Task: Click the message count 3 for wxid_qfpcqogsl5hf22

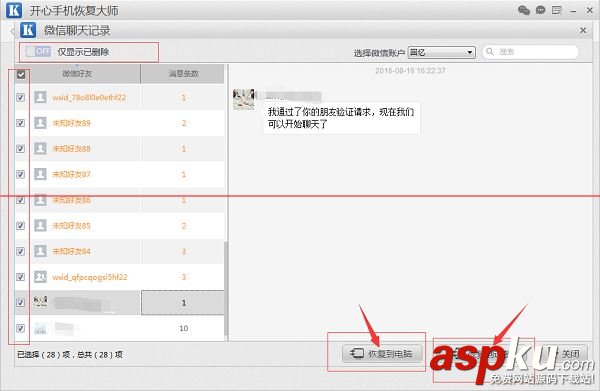Action: [x=184, y=277]
